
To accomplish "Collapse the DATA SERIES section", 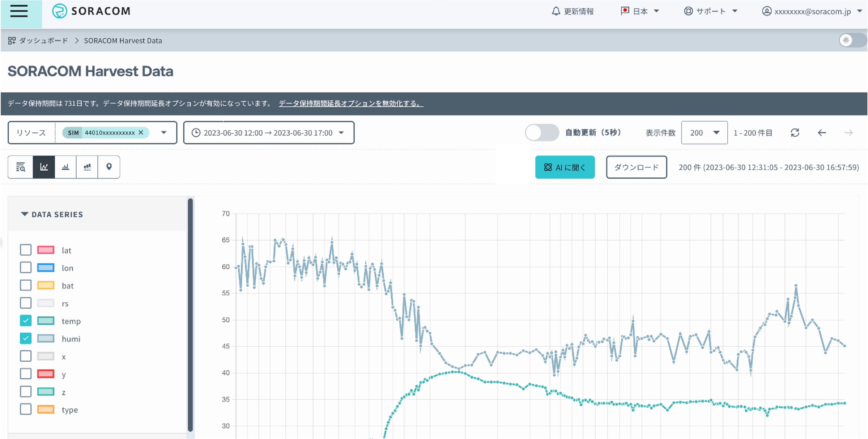I will point(25,214).
